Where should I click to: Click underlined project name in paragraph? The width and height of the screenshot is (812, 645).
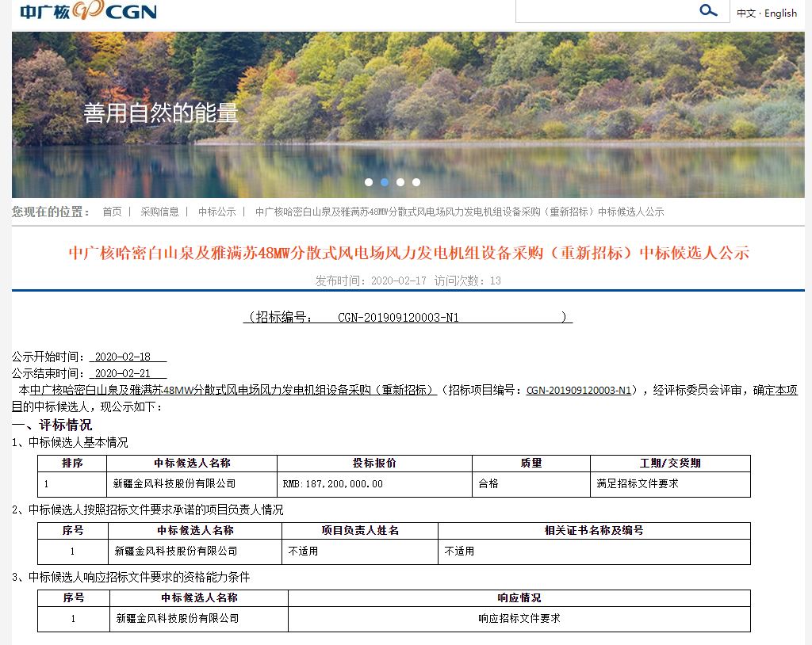pos(233,391)
